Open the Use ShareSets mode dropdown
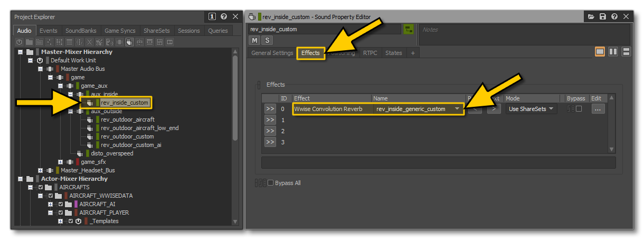Image resolution: width=644 pixels, height=240 pixels. 531,109
